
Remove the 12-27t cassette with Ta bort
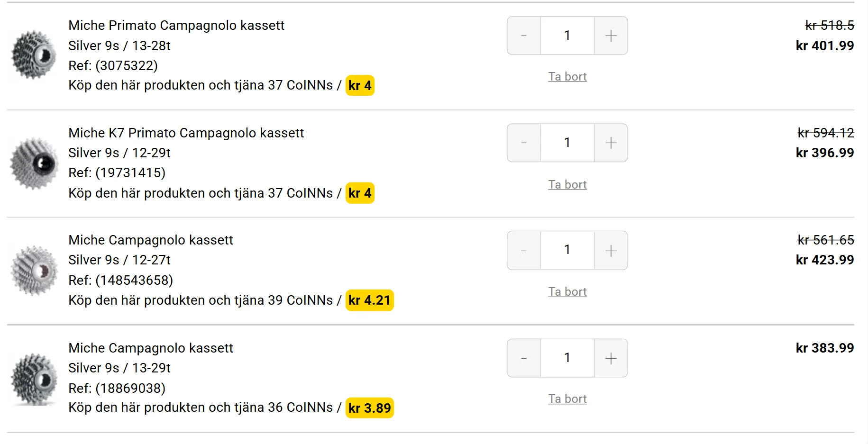tap(567, 291)
